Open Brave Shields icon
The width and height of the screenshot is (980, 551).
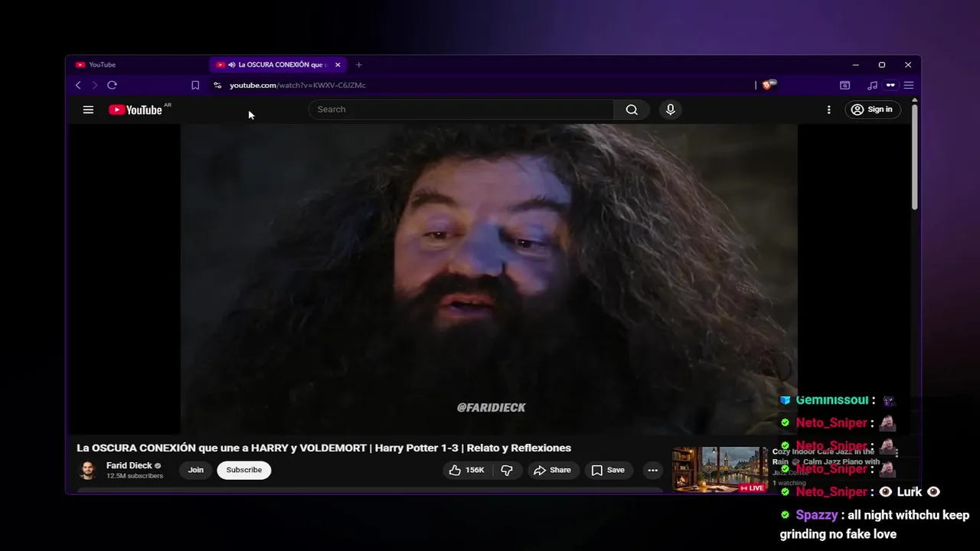[x=768, y=85]
